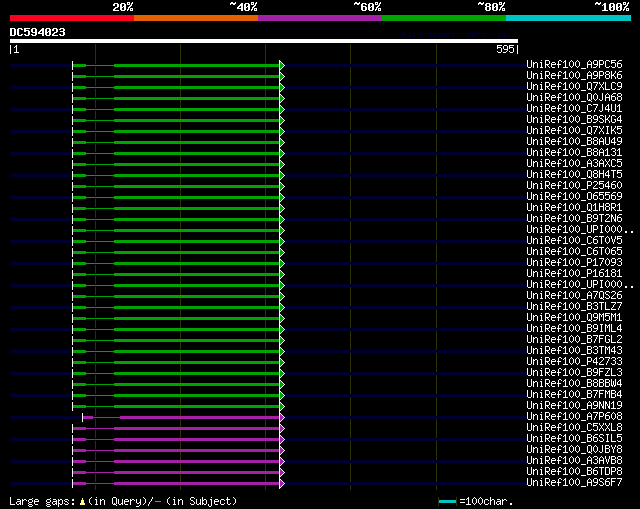Click UniRef100_P25460 entry
Image resolution: width=640 pixels, height=509 pixels.
(x=574, y=185)
